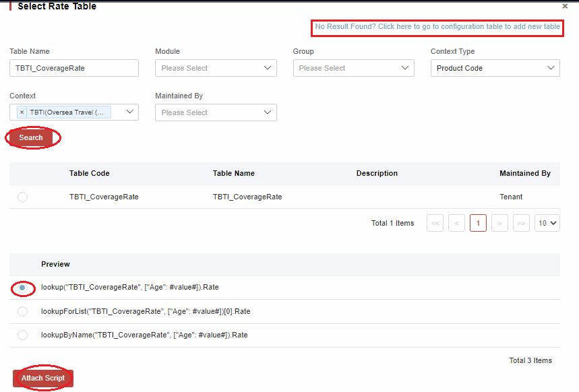Click the Tenant cell in results

tap(511, 197)
